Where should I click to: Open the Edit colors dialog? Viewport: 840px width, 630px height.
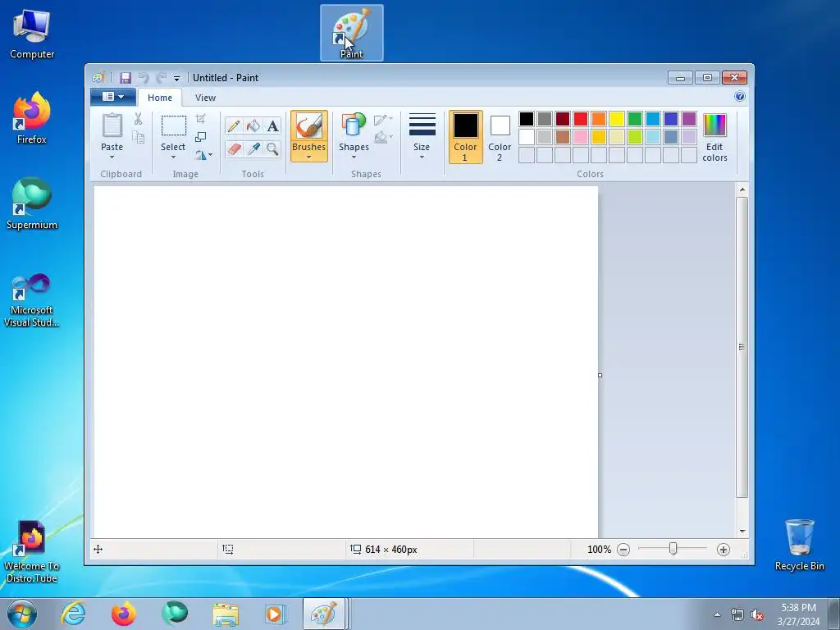(714, 137)
